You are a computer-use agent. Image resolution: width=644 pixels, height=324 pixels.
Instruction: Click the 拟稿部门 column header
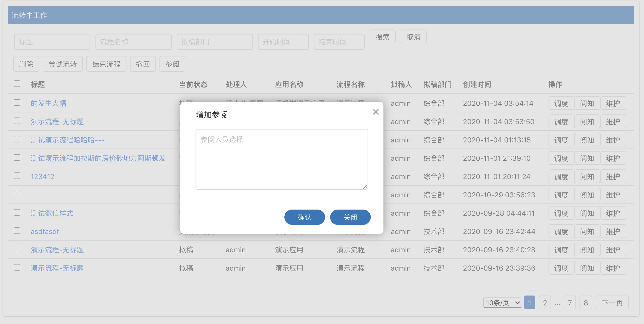[437, 84]
